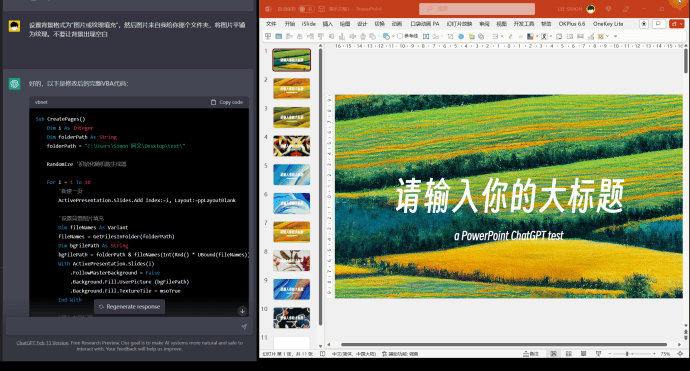
Task: Switch to iSlide ribbon tab
Action: (x=309, y=24)
